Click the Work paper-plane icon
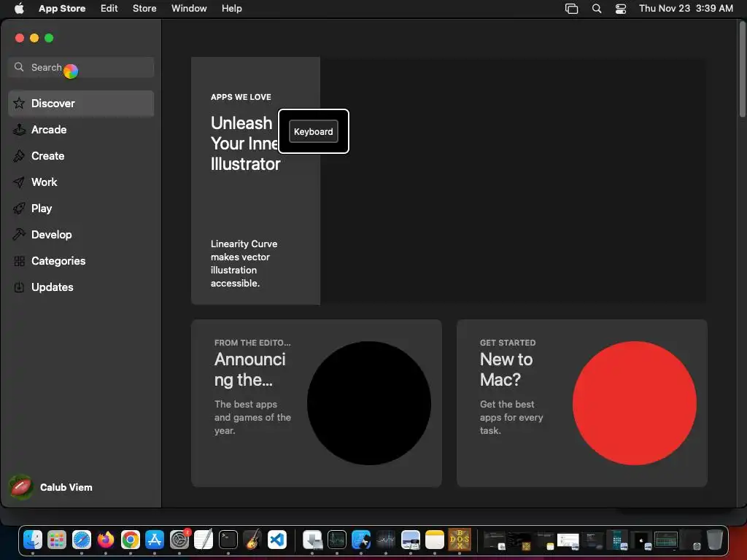 (19, 182)
